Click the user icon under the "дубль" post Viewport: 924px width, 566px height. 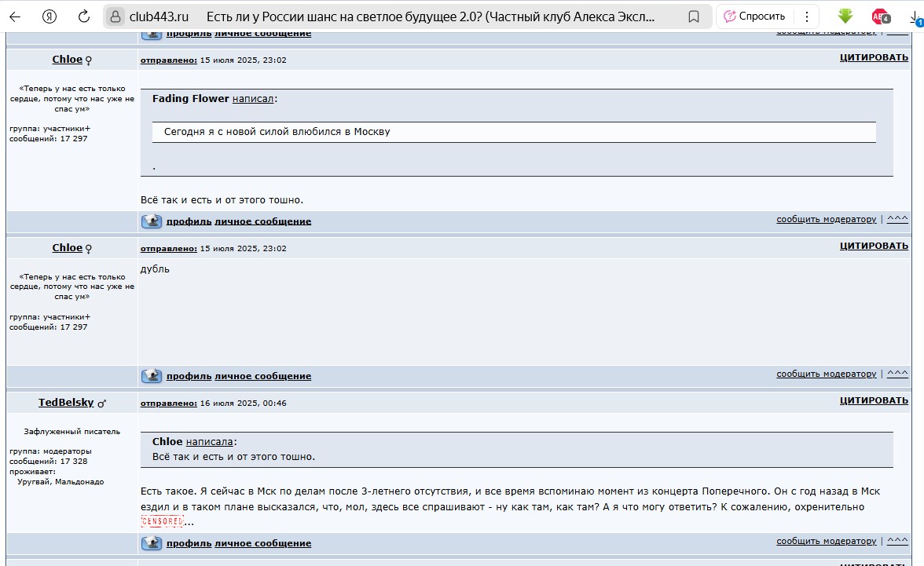152,376
